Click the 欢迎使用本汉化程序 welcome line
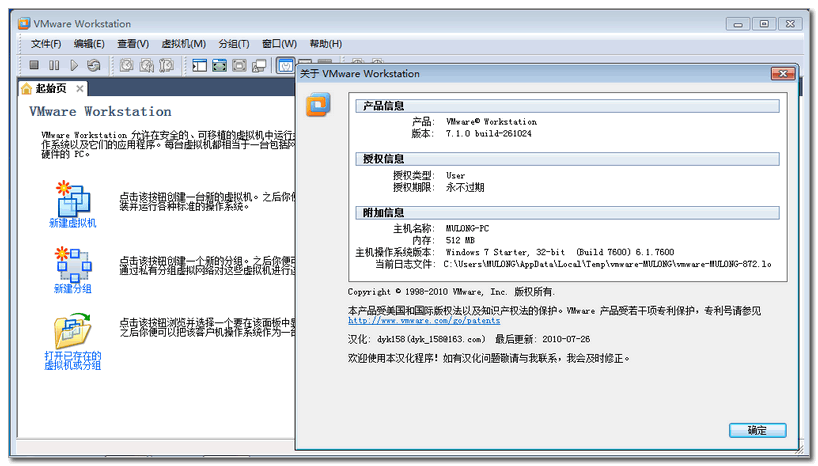Screen dimensions: 818x466 click(x=489, y=359)
